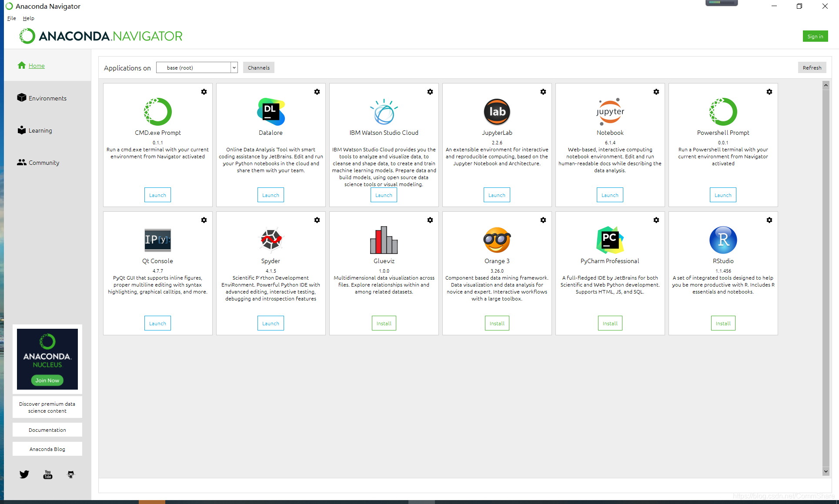Open settings gear for RStudio tile
The width and height of the screenshot is (839, 504).
point(769,220)
